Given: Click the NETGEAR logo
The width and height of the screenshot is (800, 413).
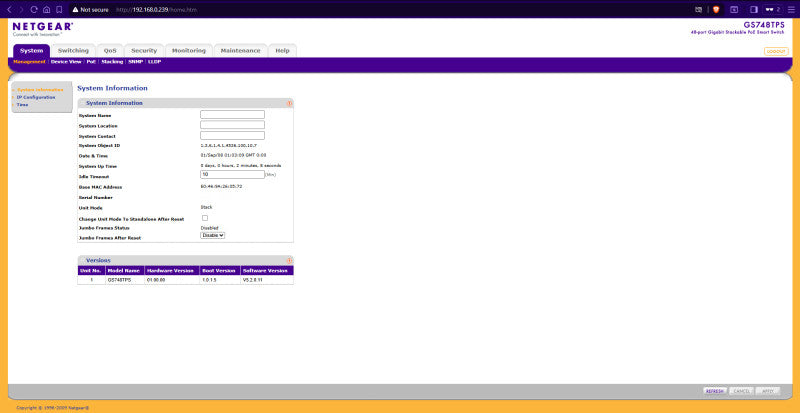Looking at the screenshot, I should [x=43, y=29].
